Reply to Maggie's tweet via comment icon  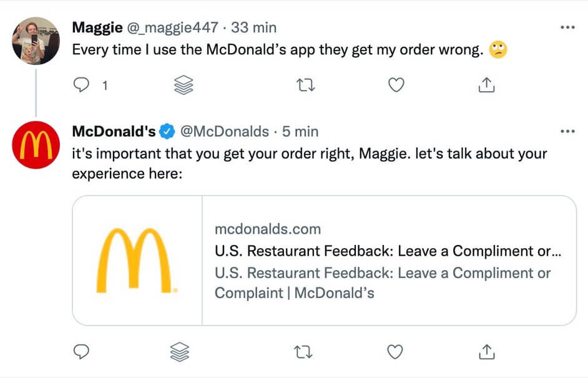pos(81,85)
